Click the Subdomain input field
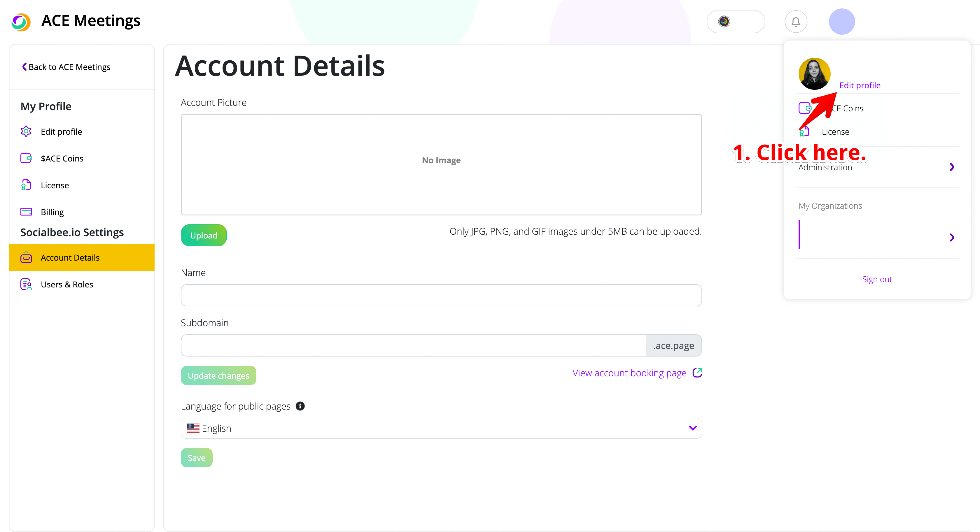This screenshot has width=980, height=532. click(413, 345)
